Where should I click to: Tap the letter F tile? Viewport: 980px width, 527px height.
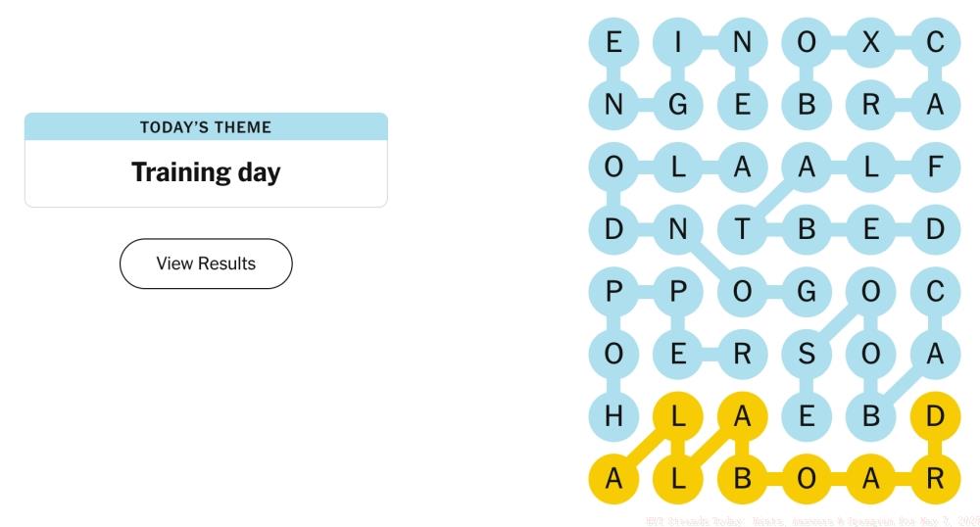[935, 168]
